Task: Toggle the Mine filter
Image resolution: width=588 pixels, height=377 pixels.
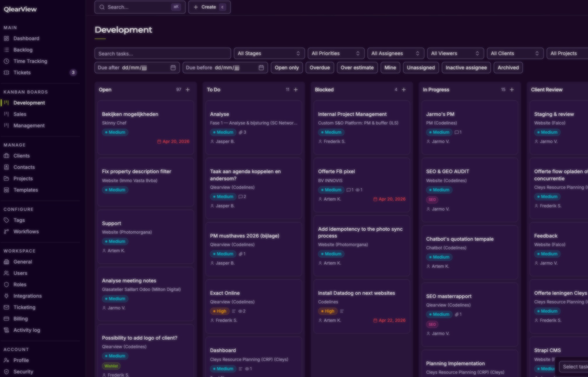Action: pyautogui.click(x=390, y=68)
